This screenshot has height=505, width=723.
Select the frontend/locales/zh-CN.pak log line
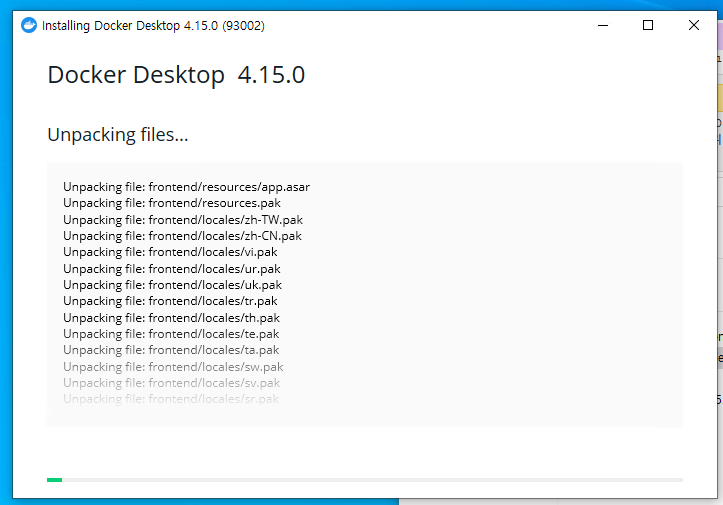[x=182, y=236]
